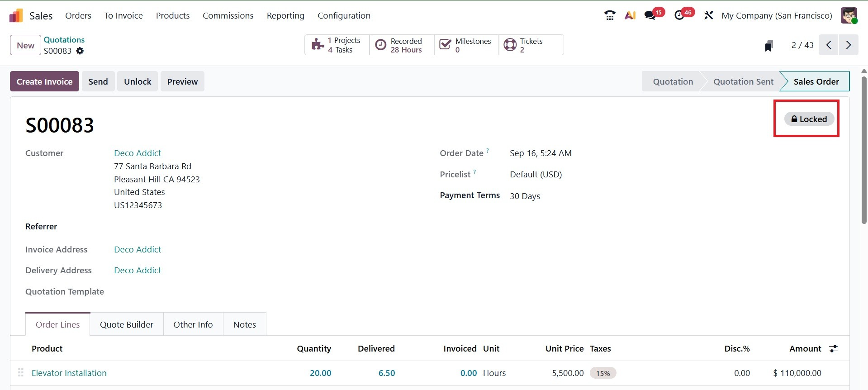Open the activities clock icon
Viewport: 868px width, 390px height.
click(x=679, y=15)
